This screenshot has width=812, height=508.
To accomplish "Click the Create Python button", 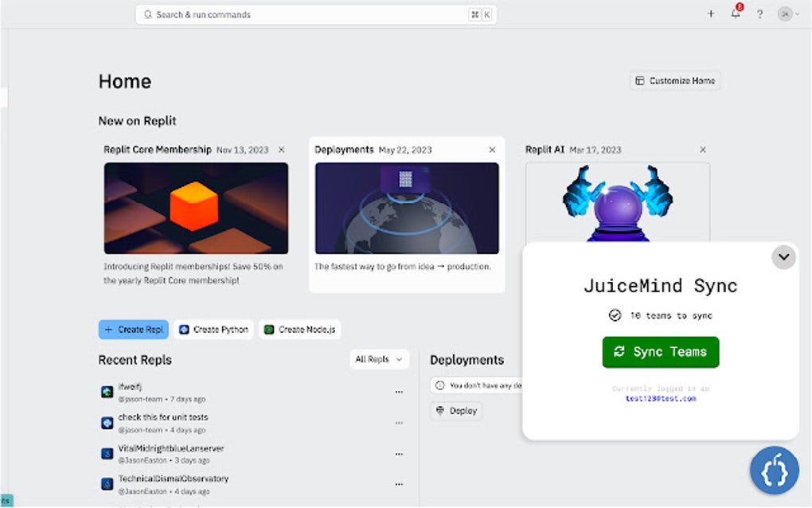I will click(x=214, y=330).
